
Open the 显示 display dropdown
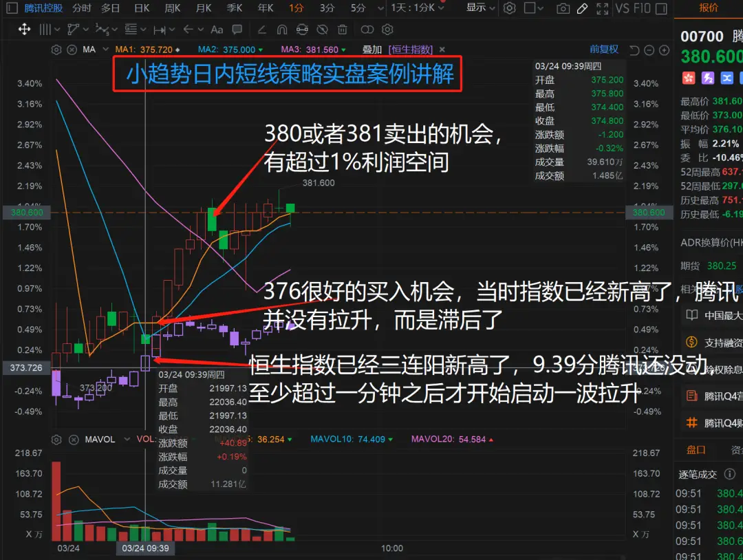click(480, 8)
